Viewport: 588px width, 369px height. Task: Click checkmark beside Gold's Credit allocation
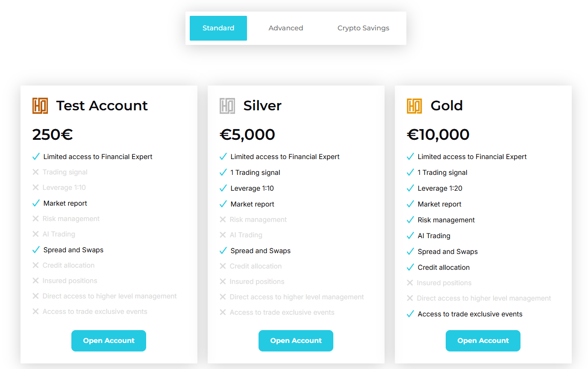410,267
